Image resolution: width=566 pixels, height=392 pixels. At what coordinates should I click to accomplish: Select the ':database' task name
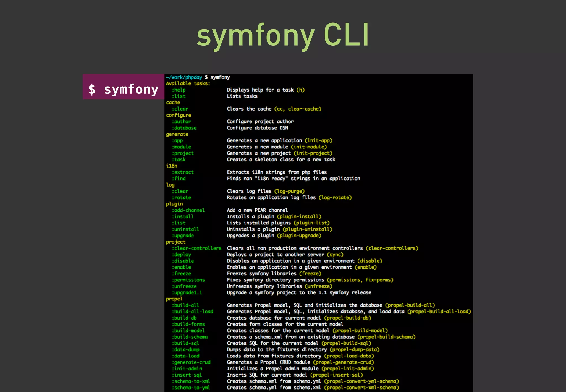tap(184, 128)
